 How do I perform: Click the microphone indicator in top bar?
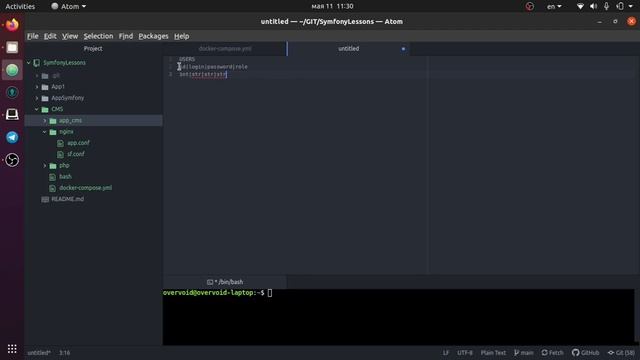[607, 6]
